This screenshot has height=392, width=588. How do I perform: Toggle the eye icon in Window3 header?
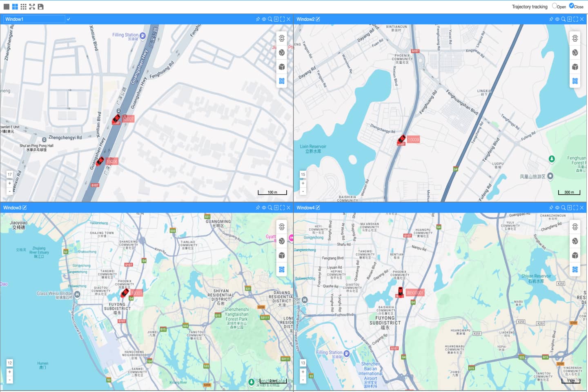[x=264, y=208]
